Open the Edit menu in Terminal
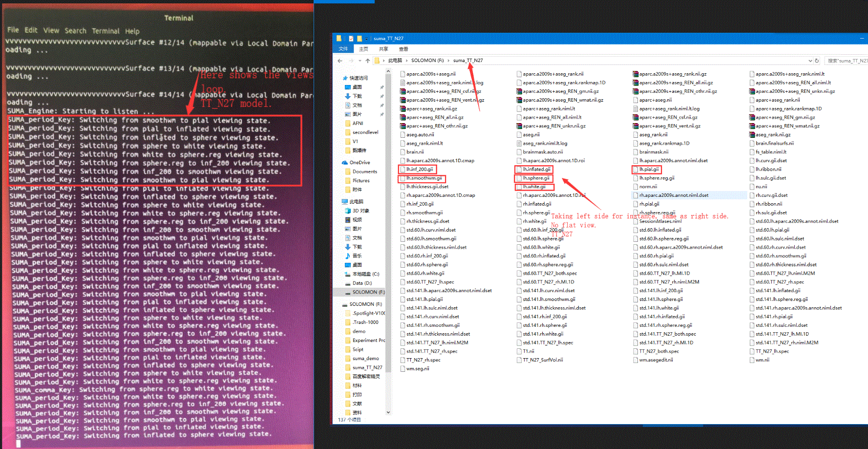The image size is (868, 449). [x=31, y=30]
